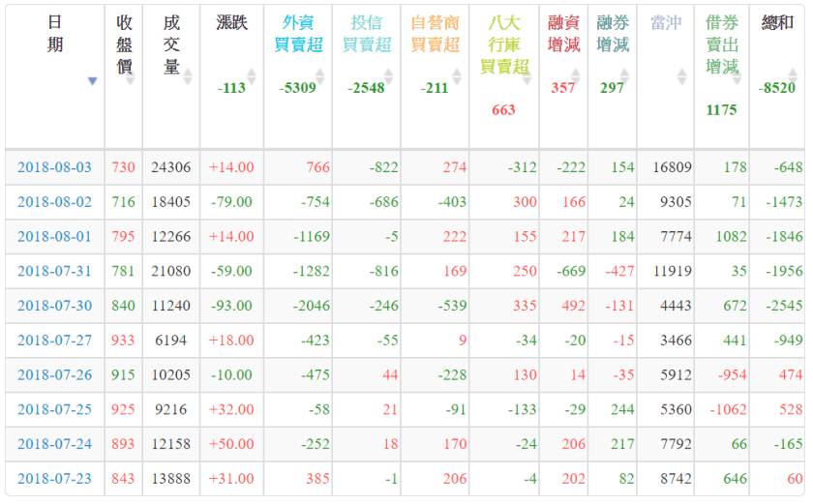Image resolution: width=813 pixels, height=504 pixels.
Task: Sort by the 融資增減 header label
Action: (563, 34)
